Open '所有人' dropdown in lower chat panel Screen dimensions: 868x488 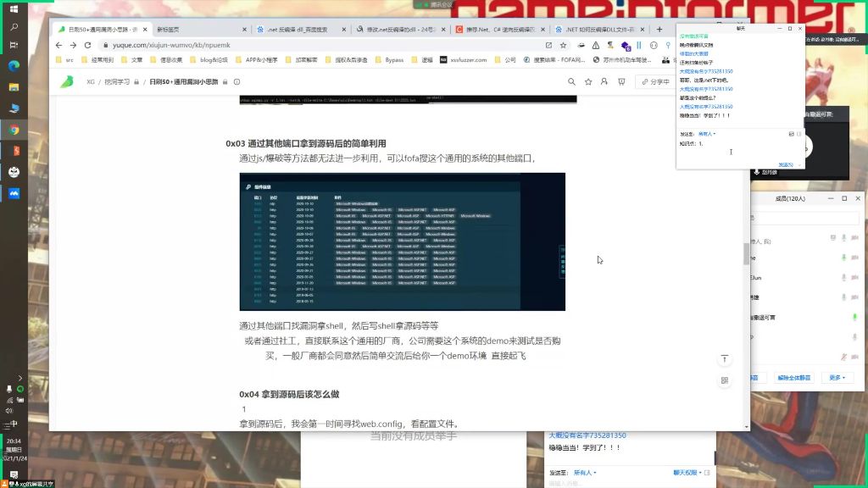tap(585, 473)
